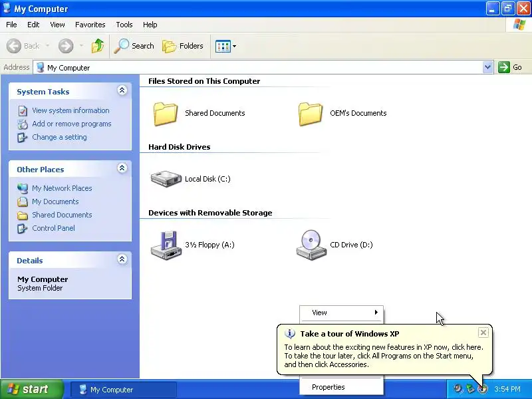Click the first system tray icon
Viewport: 532px width, 399px height.
(458, 388)
